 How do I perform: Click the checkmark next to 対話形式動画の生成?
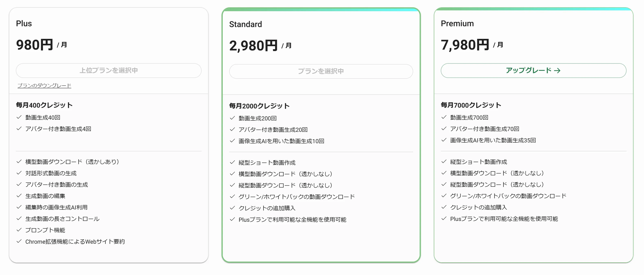19,173
